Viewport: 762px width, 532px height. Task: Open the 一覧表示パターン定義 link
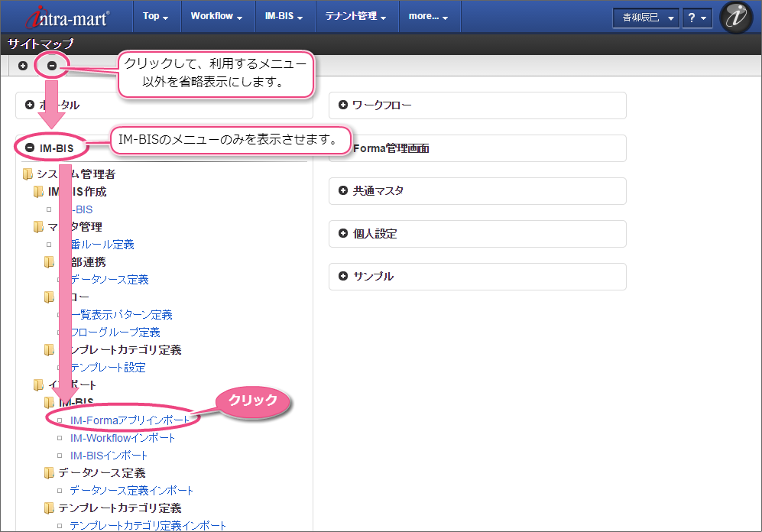coord(122,315)
